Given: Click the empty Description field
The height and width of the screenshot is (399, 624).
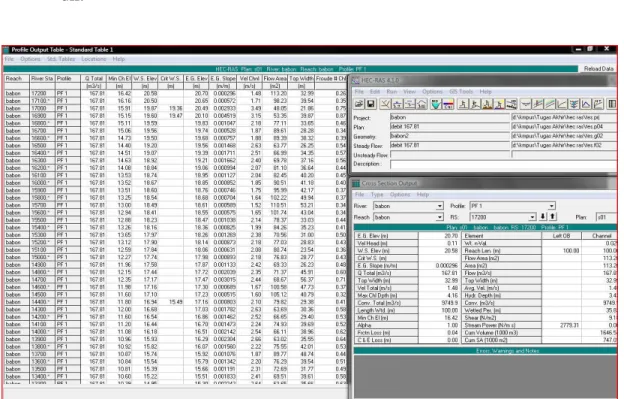Looking at the screenshot, I should click(503, 164).
